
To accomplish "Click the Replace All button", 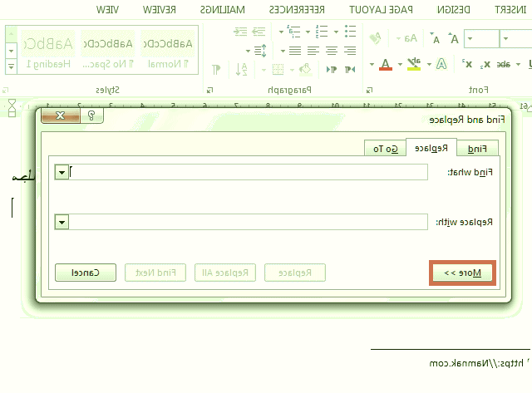I will [225, 273].
